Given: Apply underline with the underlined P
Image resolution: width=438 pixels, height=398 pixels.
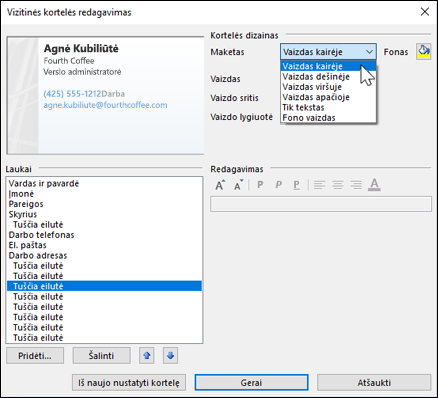Looking at the screenshot, I should coord(297,184).
